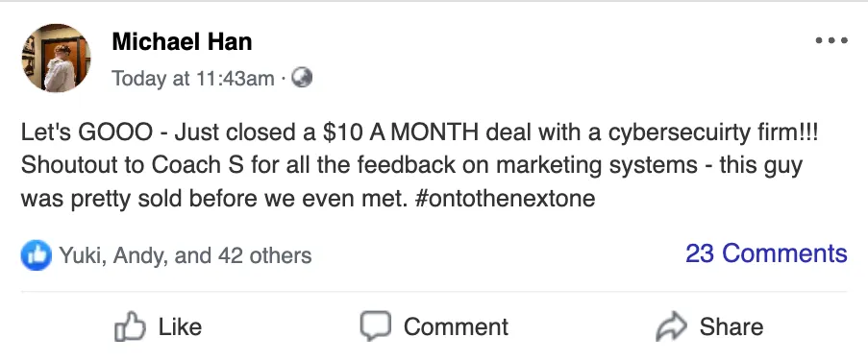The image size is (868, 361).
Task: Click the speech bubble Comment icon
Action: 375,326
